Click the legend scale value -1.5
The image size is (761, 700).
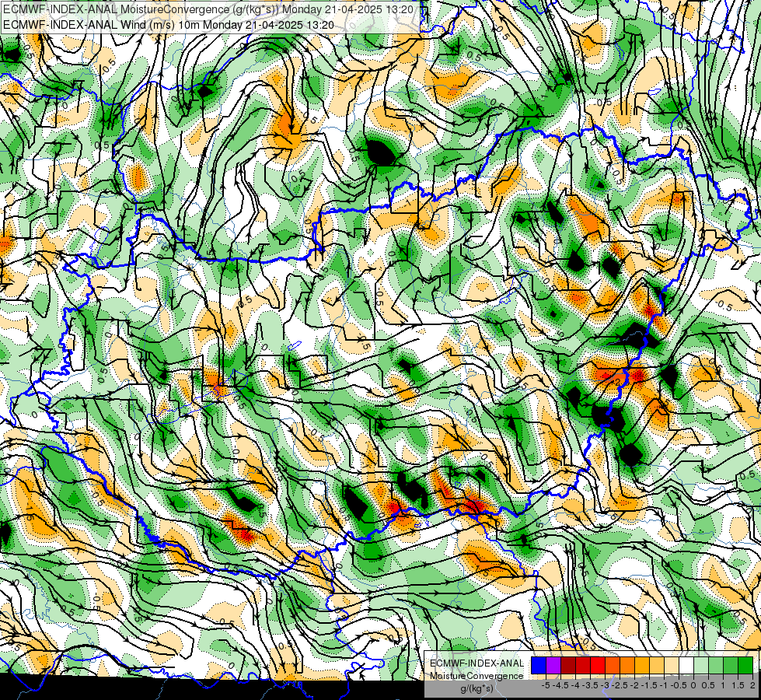[x=649, y=685]
